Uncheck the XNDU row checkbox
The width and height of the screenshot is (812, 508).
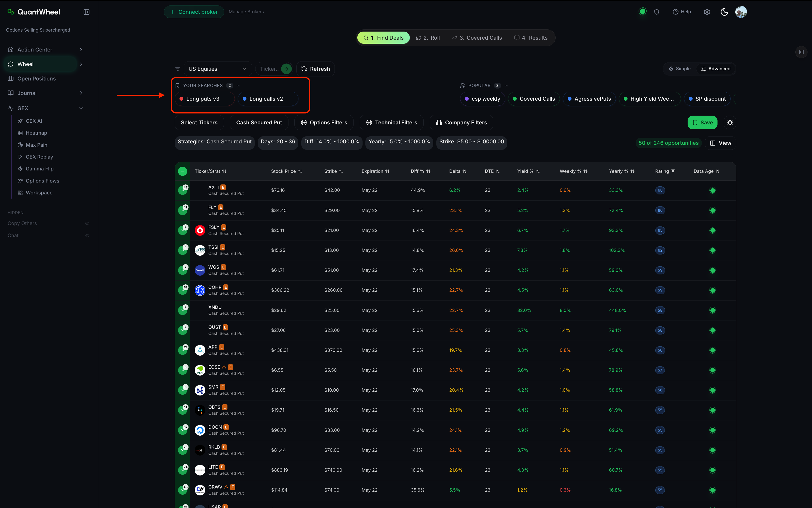click(x=182, y=310)
